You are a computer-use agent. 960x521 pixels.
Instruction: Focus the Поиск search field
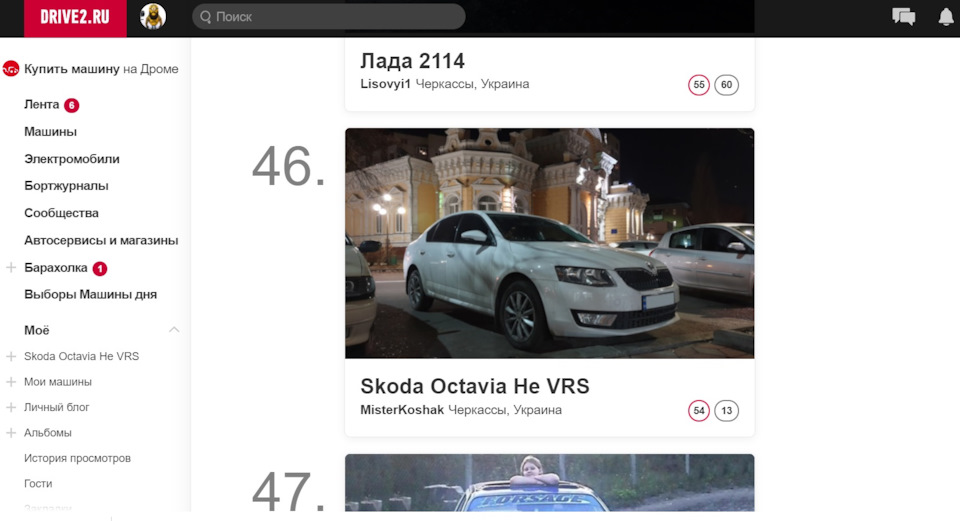tap(329, 17)
